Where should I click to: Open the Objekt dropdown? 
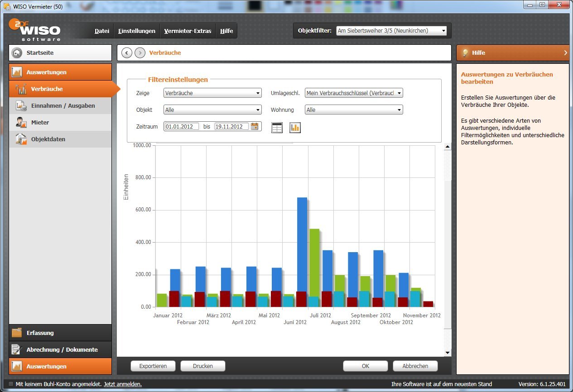[212, 110]
